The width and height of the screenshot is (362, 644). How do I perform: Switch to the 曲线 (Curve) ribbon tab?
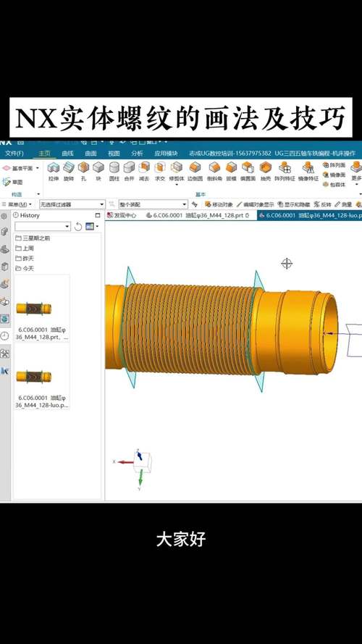(67, 153)
